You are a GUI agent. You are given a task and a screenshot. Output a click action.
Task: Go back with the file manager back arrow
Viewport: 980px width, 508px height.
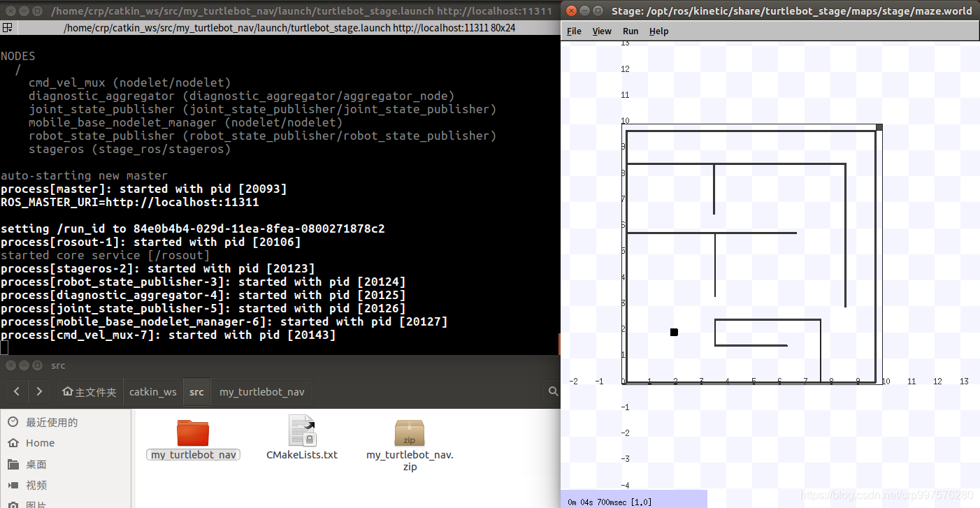pos(17,391)
